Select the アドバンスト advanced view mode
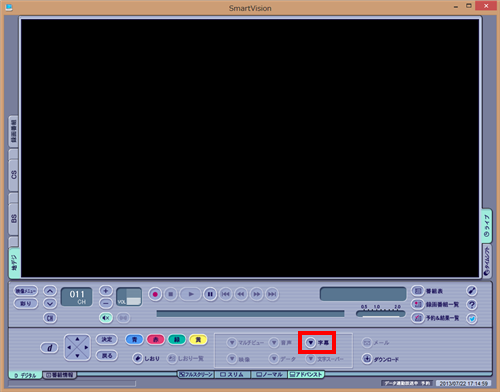 [x=306, y=375]
